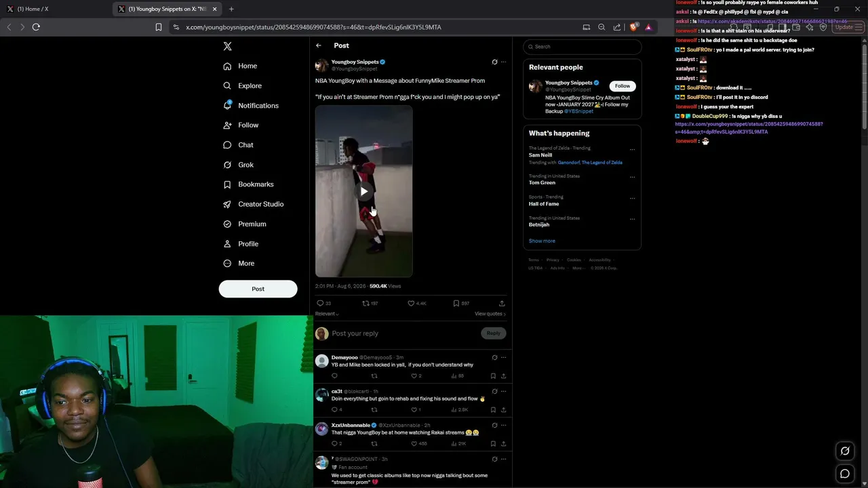The width and height of the screenshot is (868, 488).
Task: Open the share icon in address bar
Action: [x=617, y=27]
